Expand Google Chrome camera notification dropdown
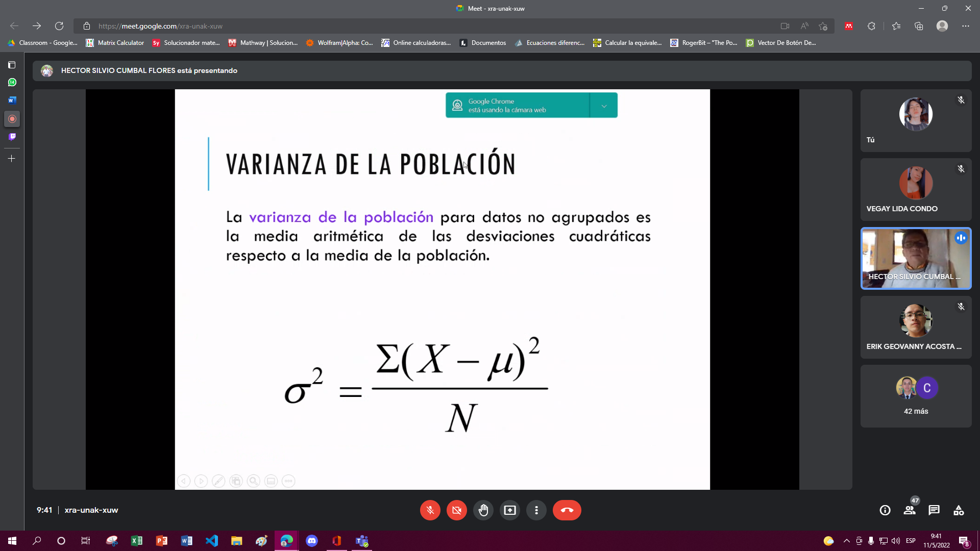This screenshot has width=980, height=551. [x=604, y=105]
